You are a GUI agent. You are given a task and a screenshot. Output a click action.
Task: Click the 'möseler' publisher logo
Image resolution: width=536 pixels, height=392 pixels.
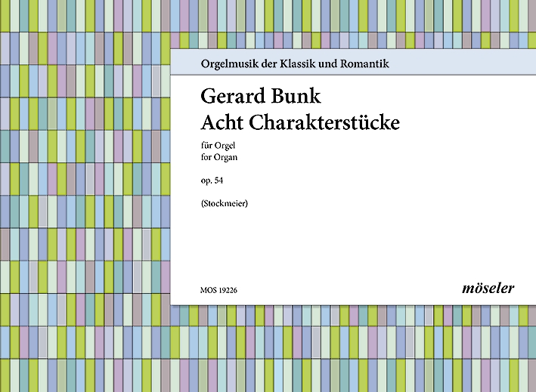point(488,289)
